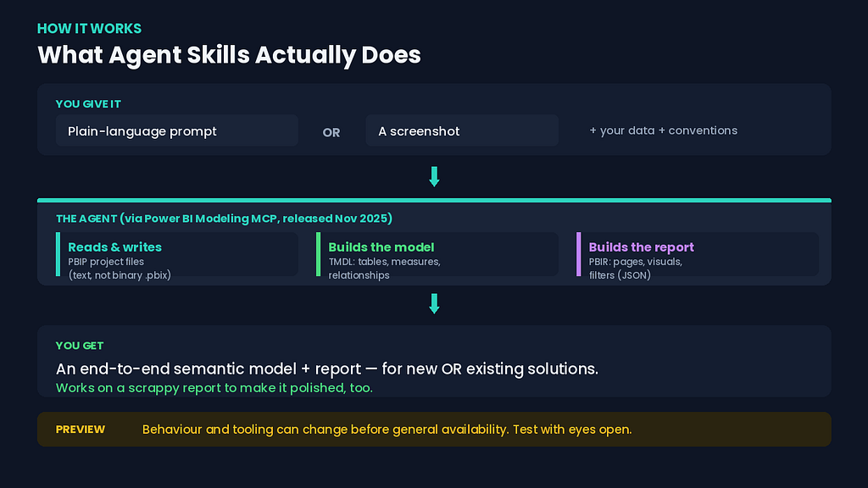Viewport: 868px width, 488px height.
Task: Select the 'Builds the report' card title
Action: 641,247
